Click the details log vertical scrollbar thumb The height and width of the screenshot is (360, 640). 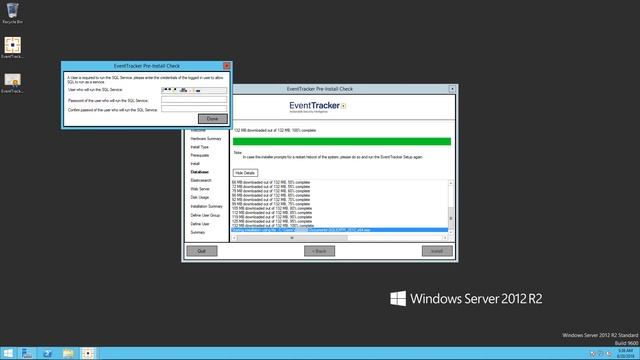(x=451, y=218)
